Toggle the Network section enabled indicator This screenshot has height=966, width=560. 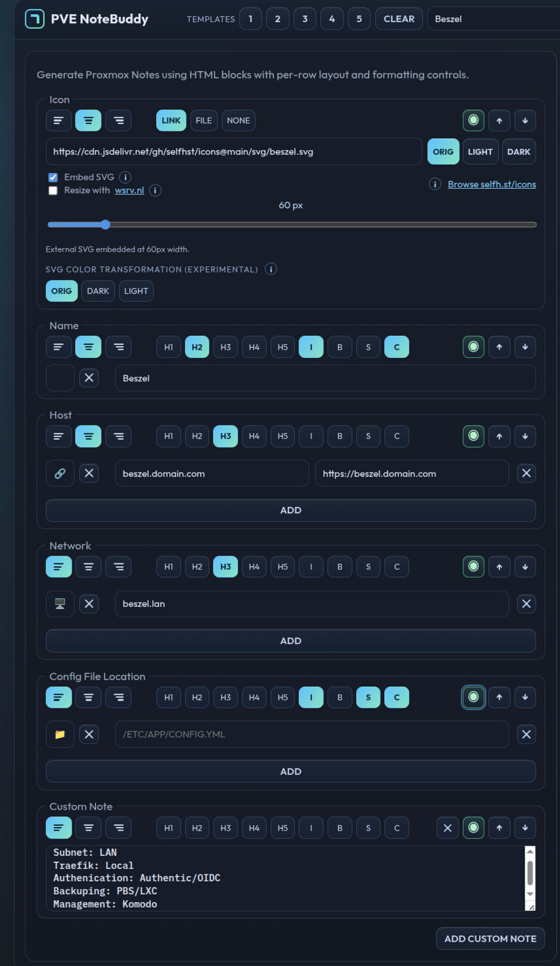click(473, 567)
